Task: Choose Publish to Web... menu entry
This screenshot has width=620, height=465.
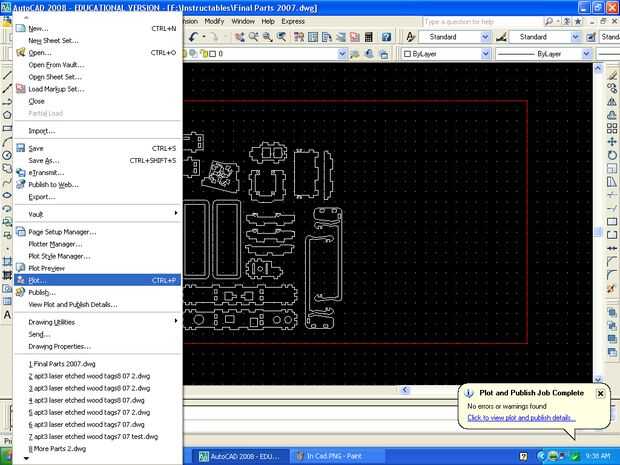Action: (x=97, y=185)
